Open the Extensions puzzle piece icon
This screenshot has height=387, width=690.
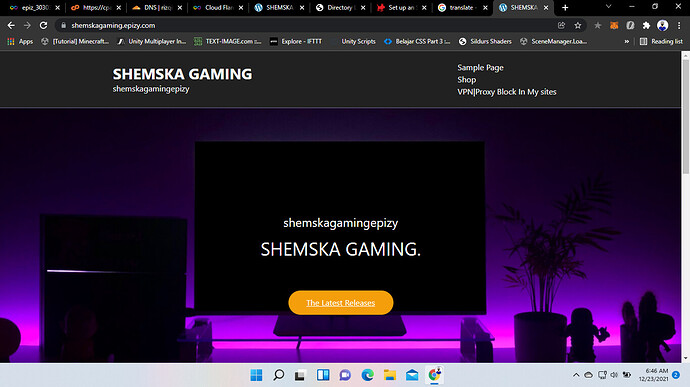pos(646,26)
